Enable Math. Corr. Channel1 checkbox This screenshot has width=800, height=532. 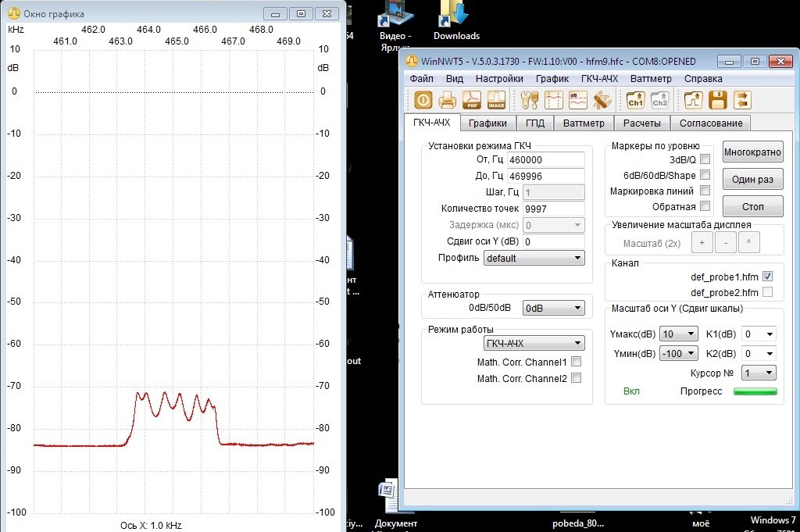pyautogui.click(x=577, y=362)
